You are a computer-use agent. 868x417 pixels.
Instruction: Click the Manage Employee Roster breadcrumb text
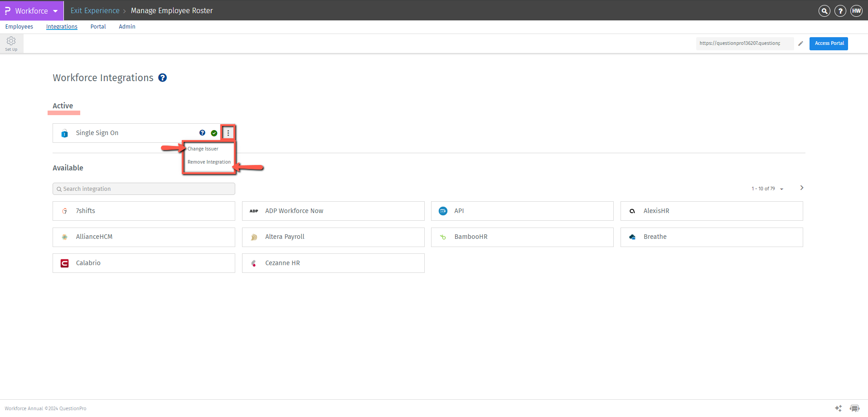pos(172,10)
